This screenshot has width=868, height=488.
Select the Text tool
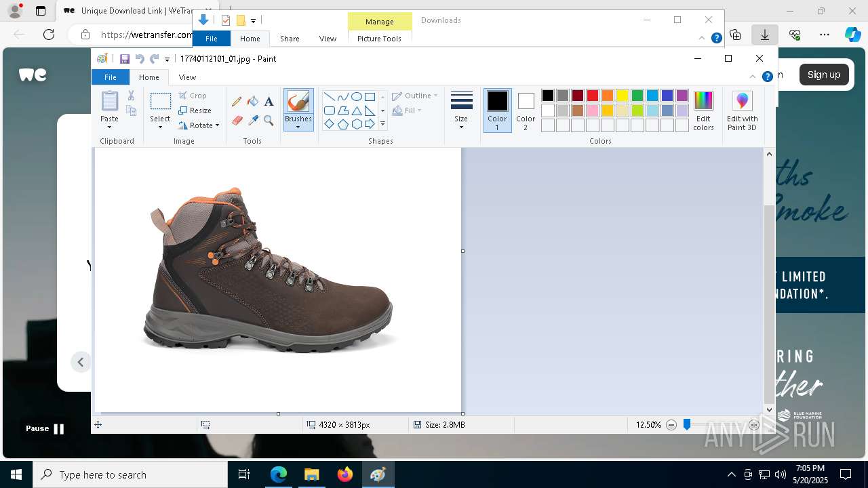pos(269,102)
